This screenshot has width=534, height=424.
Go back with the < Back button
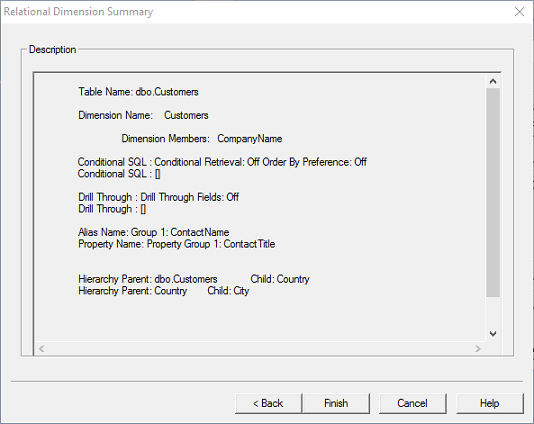(268, 404)
